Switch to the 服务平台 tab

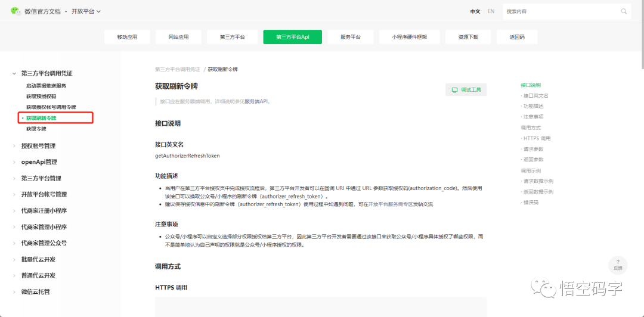pos(351,37)
